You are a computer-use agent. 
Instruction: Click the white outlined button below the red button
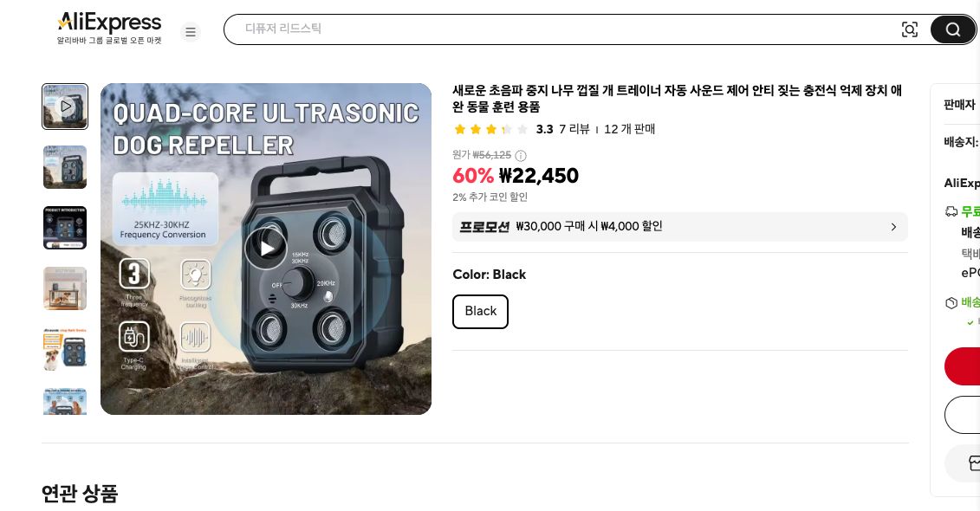[970, 415]
